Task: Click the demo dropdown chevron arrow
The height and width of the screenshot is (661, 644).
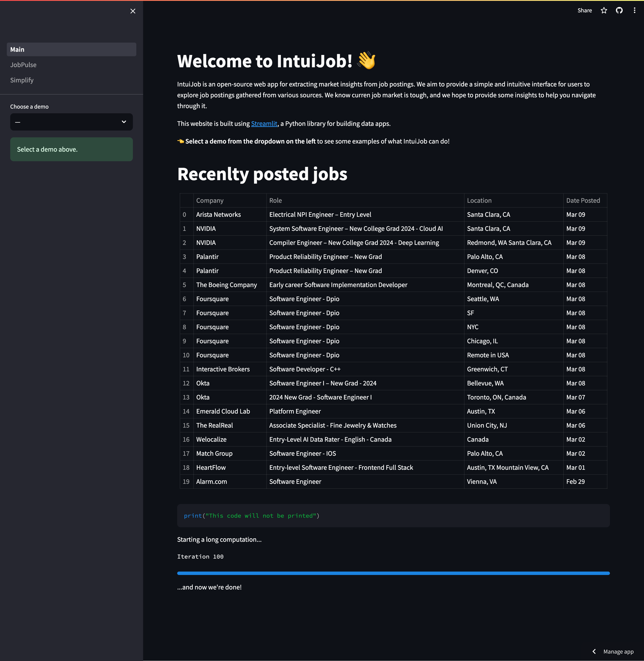Action: pos(124,122)
